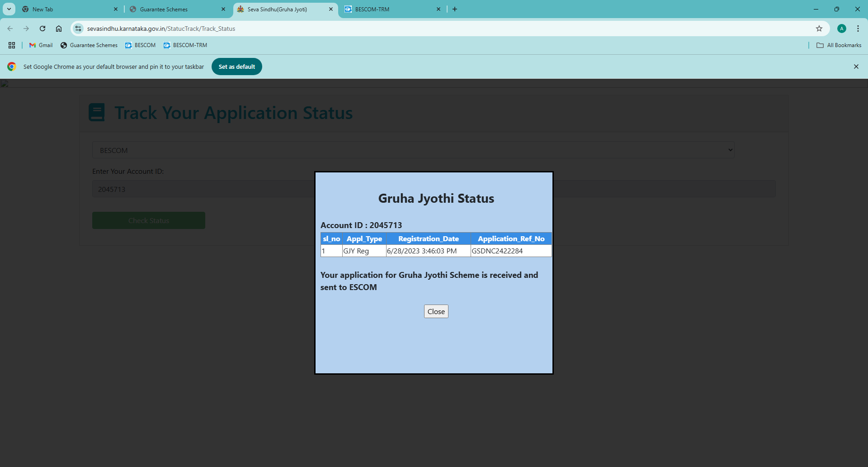
Task: Close the Seva Sindhu(Gruha Jyoti) tab
Action: (331, 9)
